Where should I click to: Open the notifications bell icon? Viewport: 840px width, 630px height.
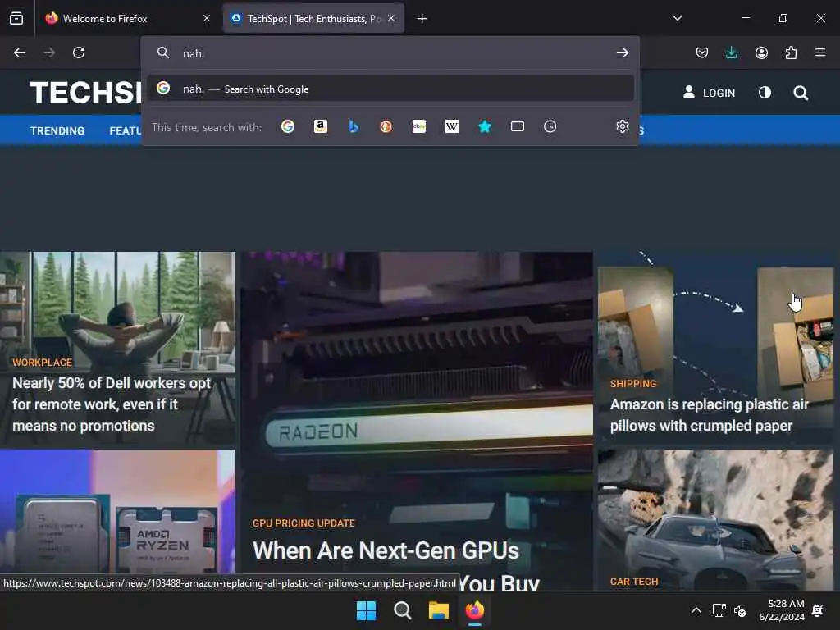click(818, 610)
